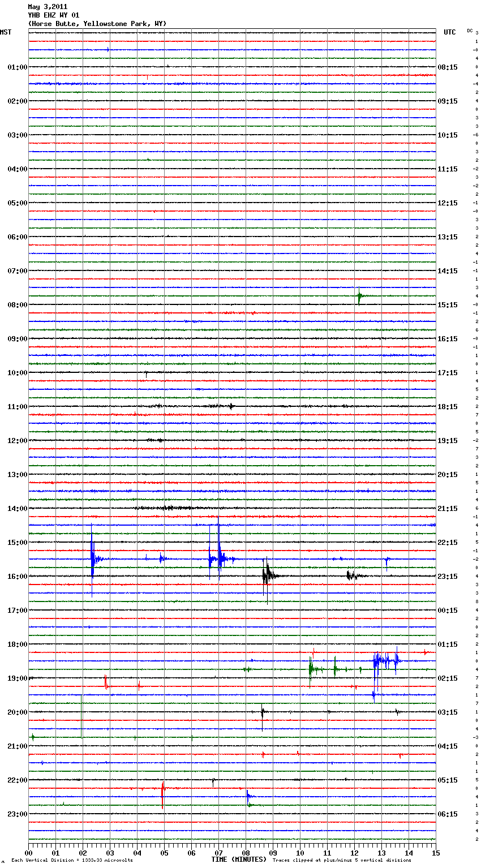Click the 22:15 UTC time label
This screenshot has width=481, height=868.
click(x=448, y=543)
